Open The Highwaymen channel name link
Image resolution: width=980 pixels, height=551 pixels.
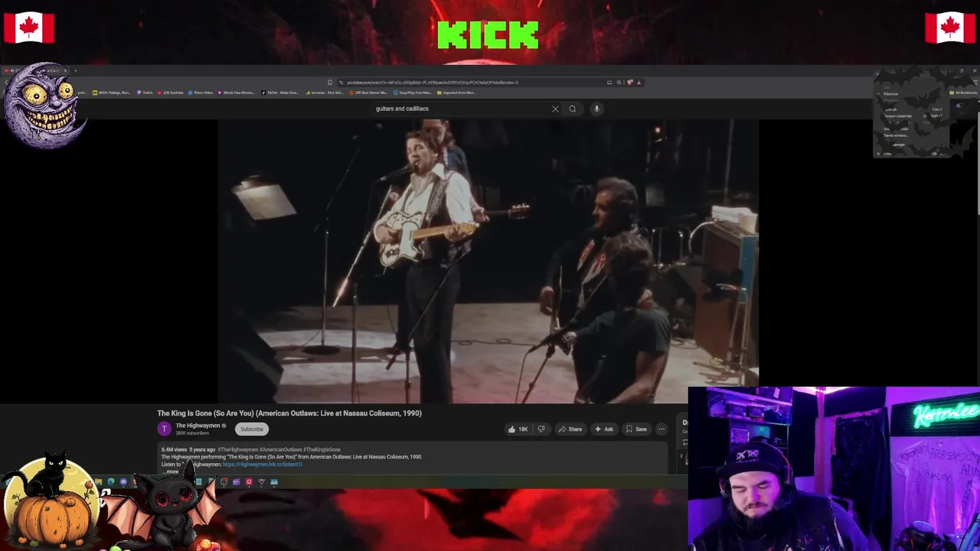pos(198,425)
